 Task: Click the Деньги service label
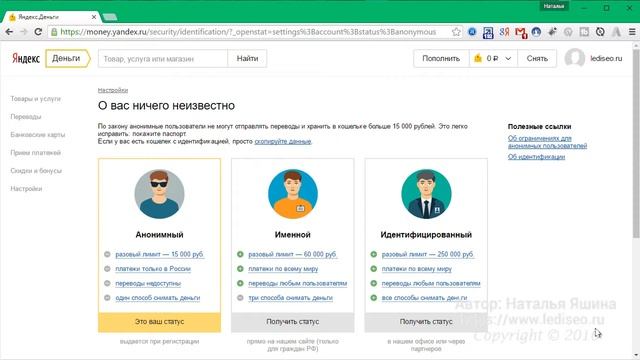click(x=67, y=58)
